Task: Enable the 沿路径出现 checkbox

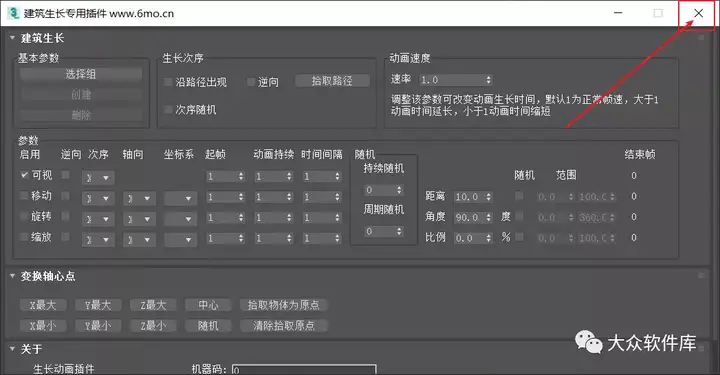Action: pos(168,82)
